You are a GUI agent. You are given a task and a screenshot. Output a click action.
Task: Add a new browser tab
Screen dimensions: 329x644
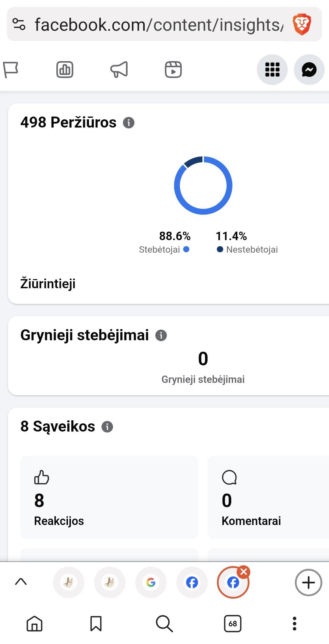[x=308, y=583]
